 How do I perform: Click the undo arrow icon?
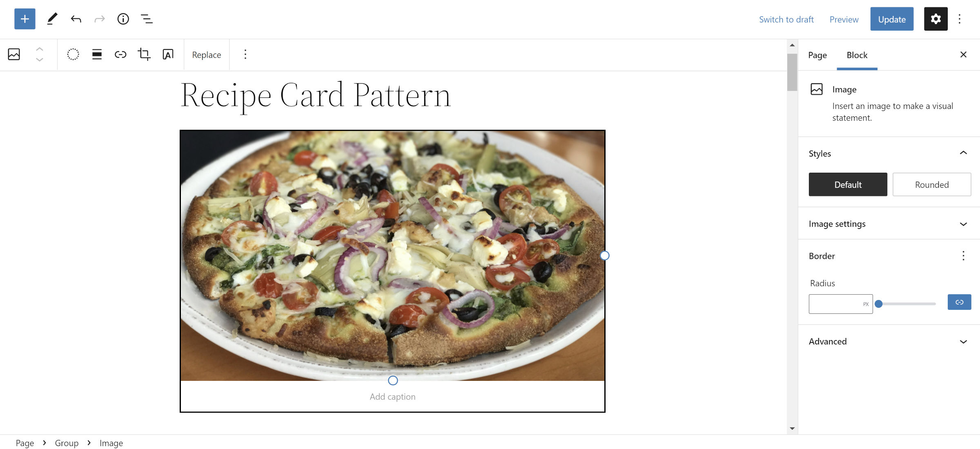pyautogui.click(x=76, y=19)
